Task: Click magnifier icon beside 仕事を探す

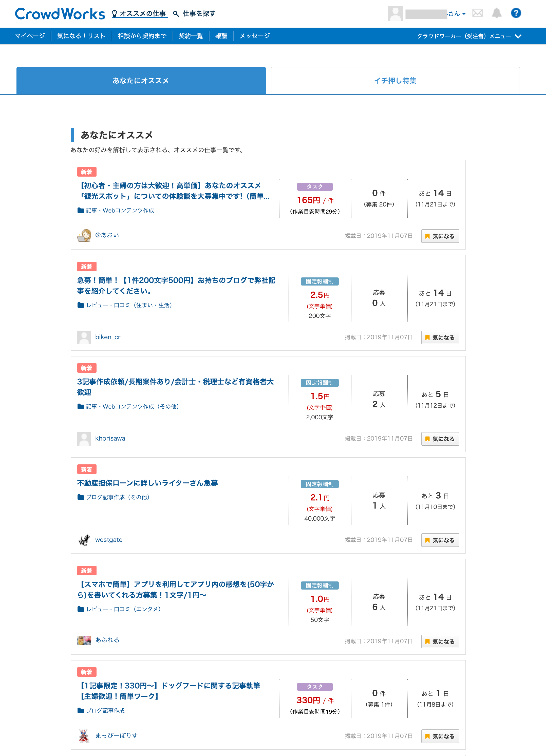Action: [176, 14]
